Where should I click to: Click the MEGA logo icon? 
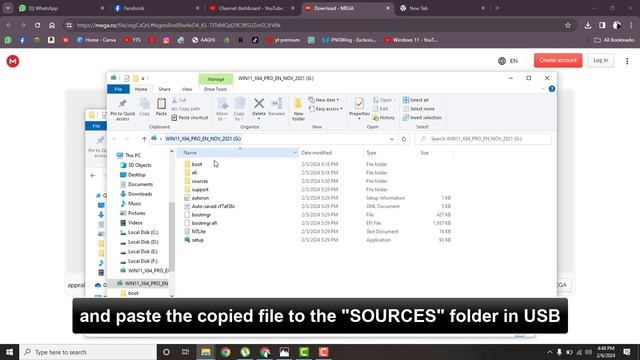click(13, 61)
